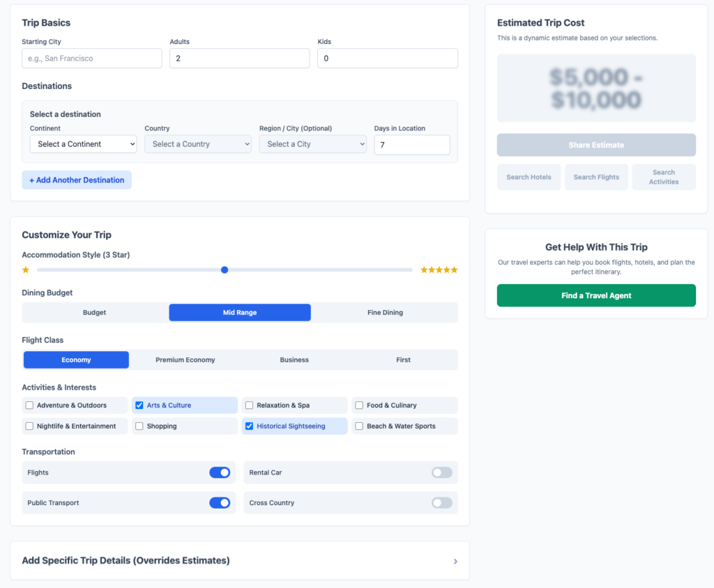Tick the Beach & Water Sports checkbox
The width and height of the screenshot is (714, 588).
click(x=360, y=426)
